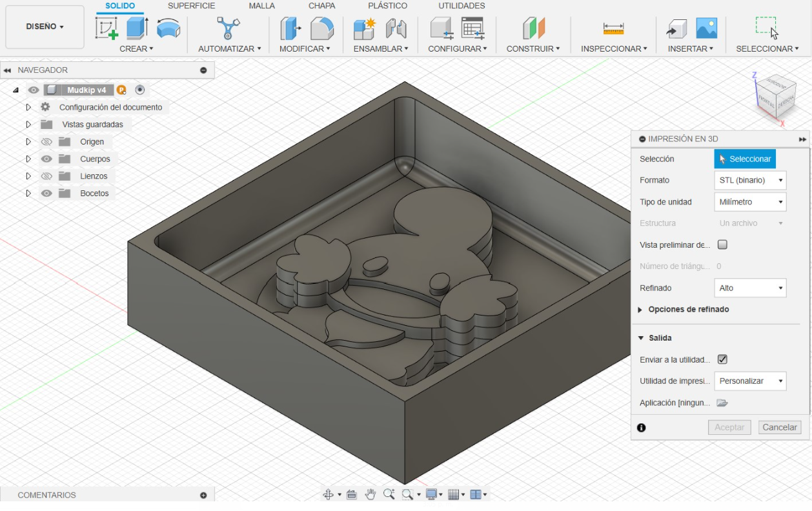Open the CREAR dropdown menu

tap(136, 48)
